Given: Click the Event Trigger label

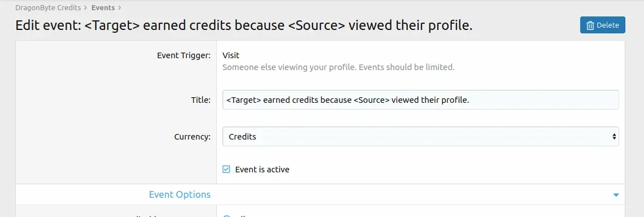Looking at the screenshot, I should click(184, 55).
